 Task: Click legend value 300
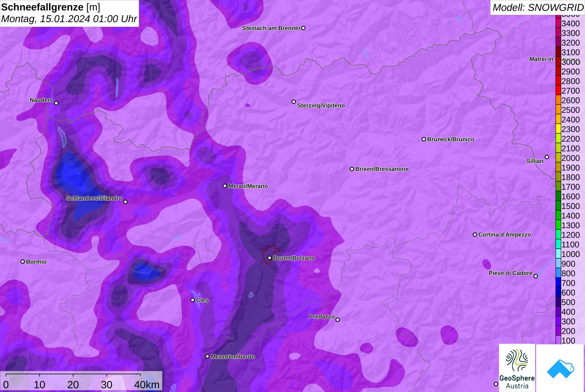568,321
